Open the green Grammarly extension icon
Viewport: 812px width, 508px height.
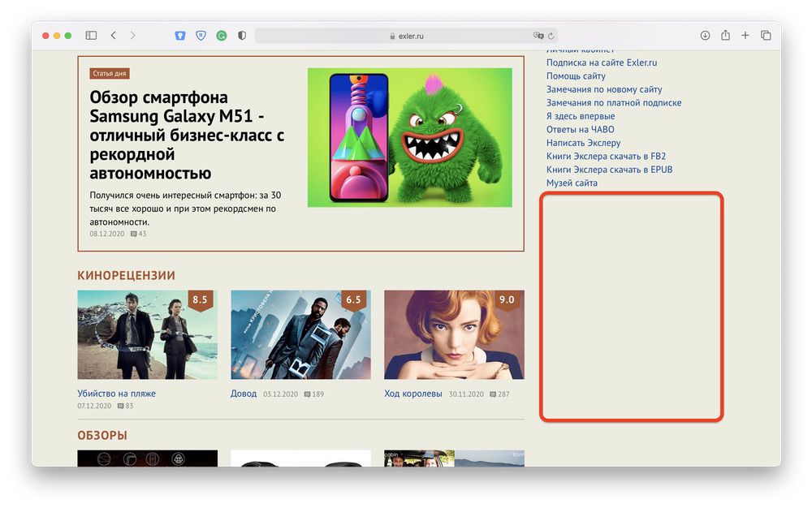222,36
